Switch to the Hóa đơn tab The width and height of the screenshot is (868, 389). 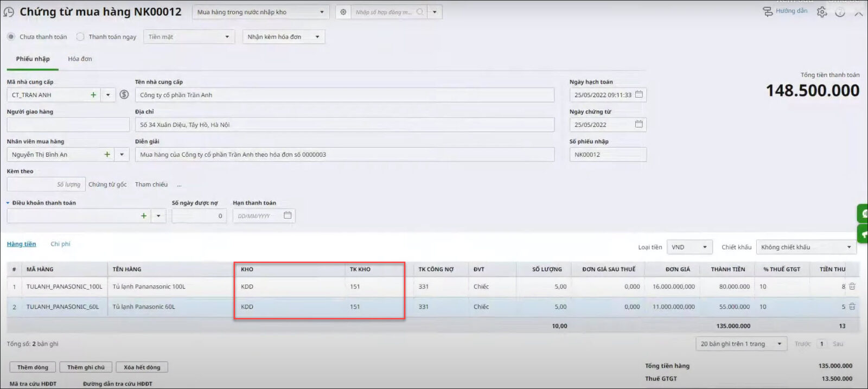pyautogui.click(x=80, y=59)
